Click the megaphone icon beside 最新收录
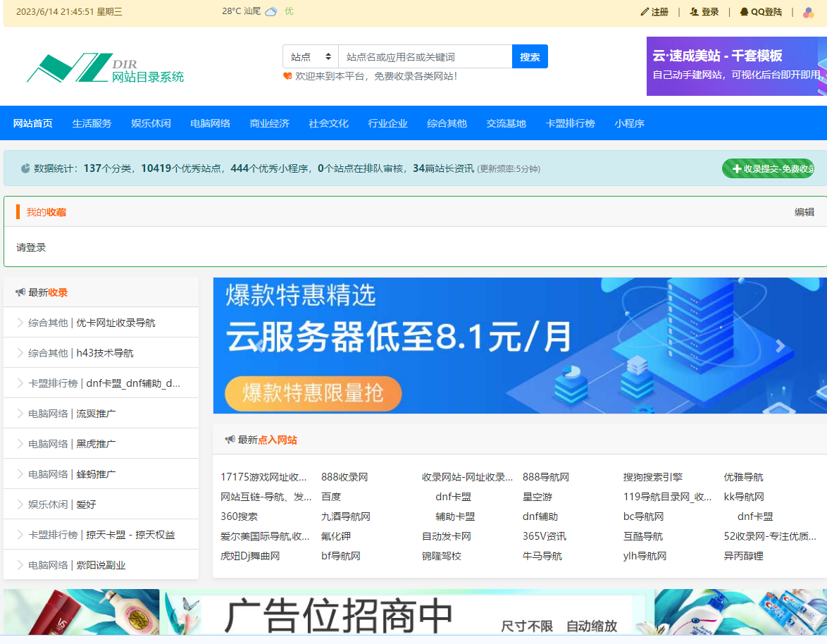This screenshot has height=644, width=827. tap(20, 292)
